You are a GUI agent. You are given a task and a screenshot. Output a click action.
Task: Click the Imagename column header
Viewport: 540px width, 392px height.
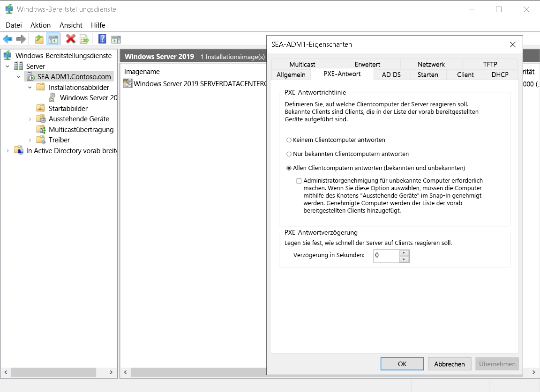point(142,72)
